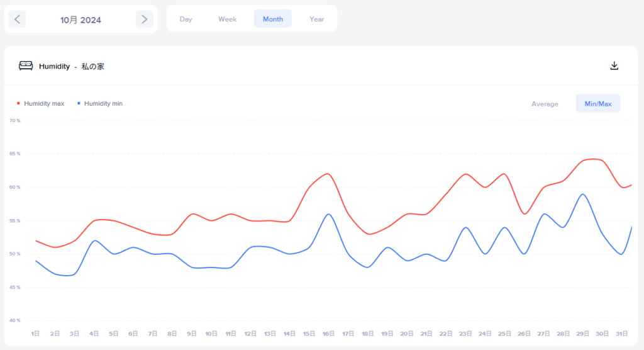Click the 70 % y-axis label
This screenshot has height=350, width=644.
[14, 120]
